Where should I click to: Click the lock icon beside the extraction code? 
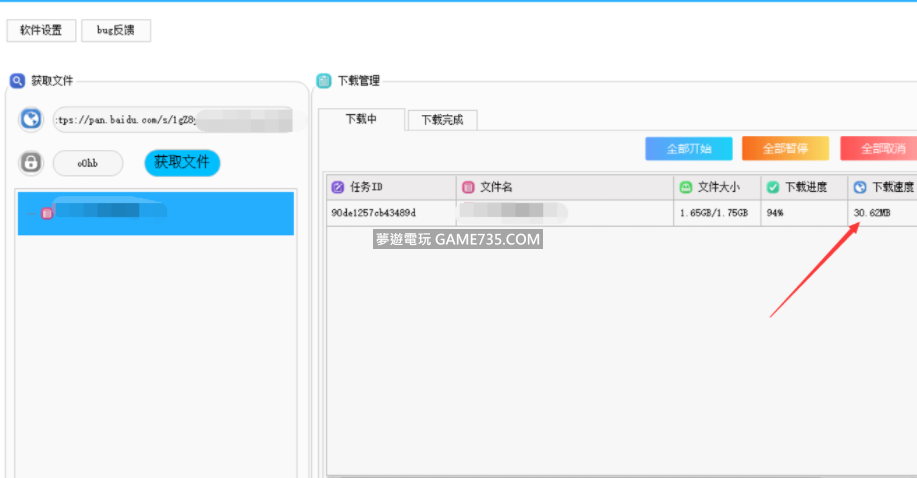click(32, 162)
